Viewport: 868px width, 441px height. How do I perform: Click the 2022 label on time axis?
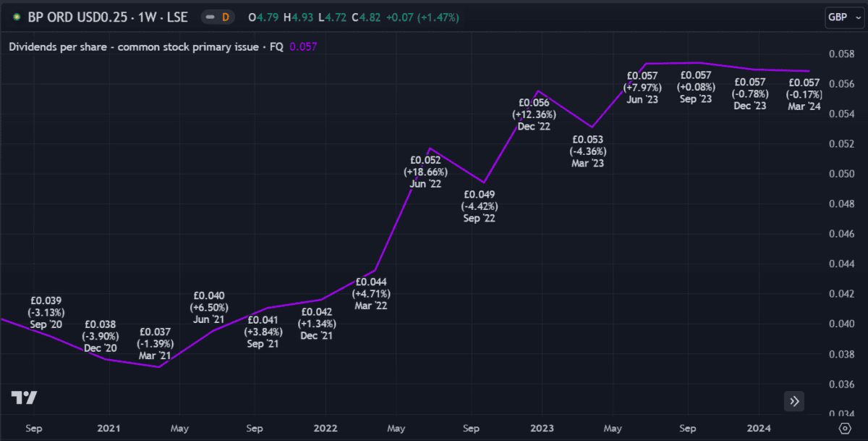coord(325,427)
